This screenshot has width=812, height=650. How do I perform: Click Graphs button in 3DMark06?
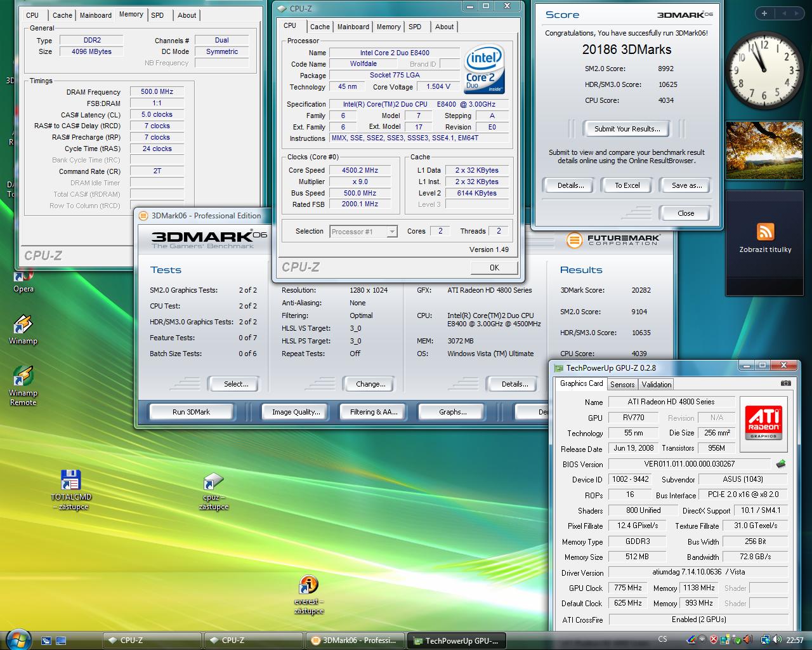click(x=452, y=412)
